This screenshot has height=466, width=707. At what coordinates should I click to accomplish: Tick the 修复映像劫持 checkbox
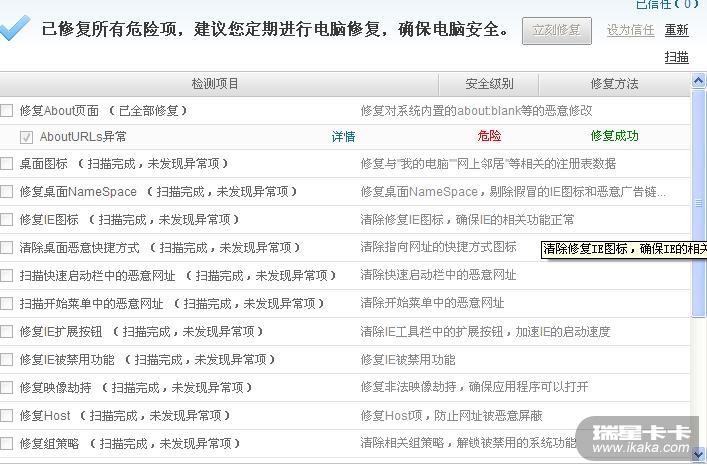(6, 388)
